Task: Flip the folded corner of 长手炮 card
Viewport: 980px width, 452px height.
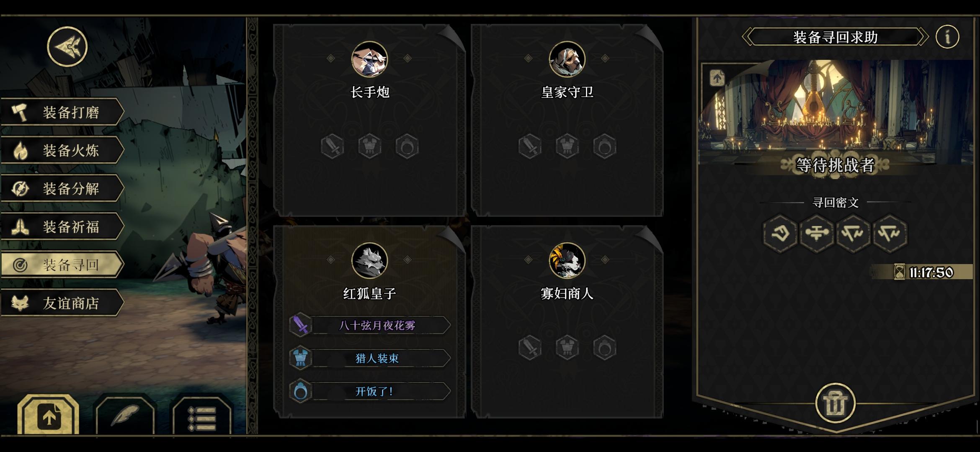Action: (451, 36)
